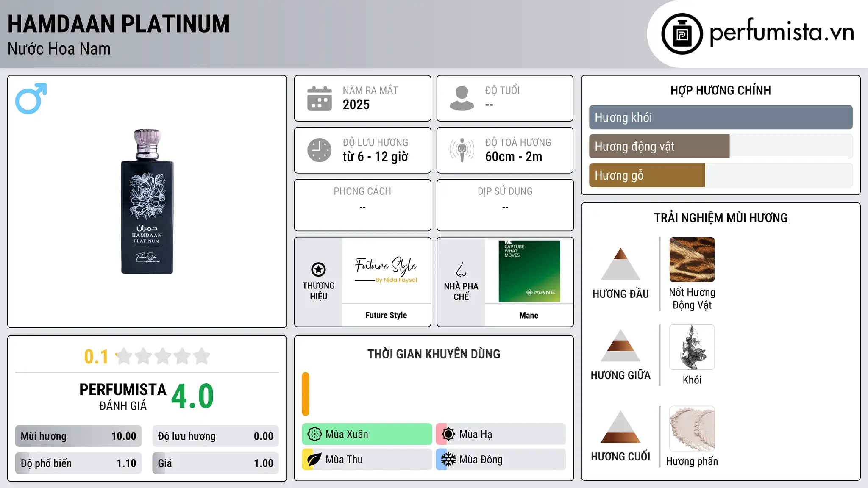Select the Hương phấn powder thumbnail
Image resolution: width=868 pixels, height=488 pixels.
click(x=692, y=429)
